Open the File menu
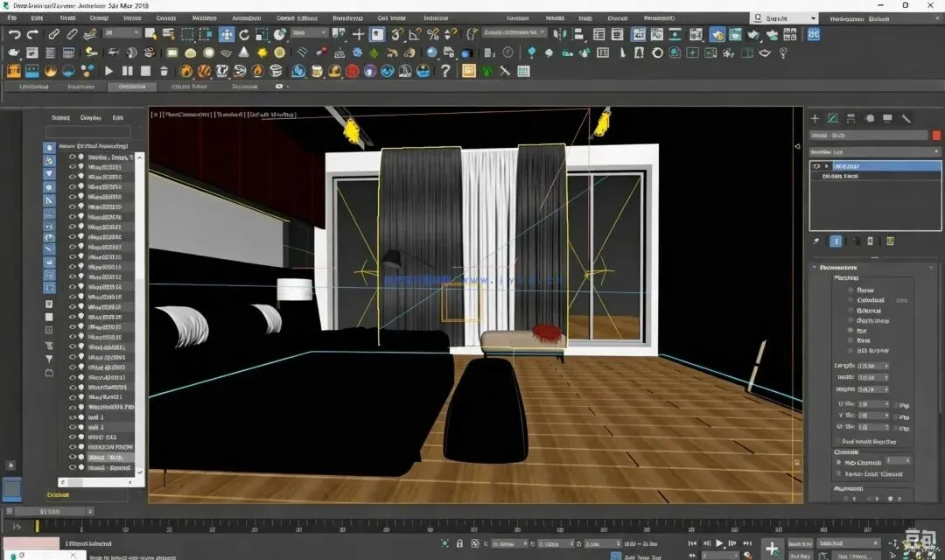The height and width of the screenshot is (560, 945). click(12, 18)
